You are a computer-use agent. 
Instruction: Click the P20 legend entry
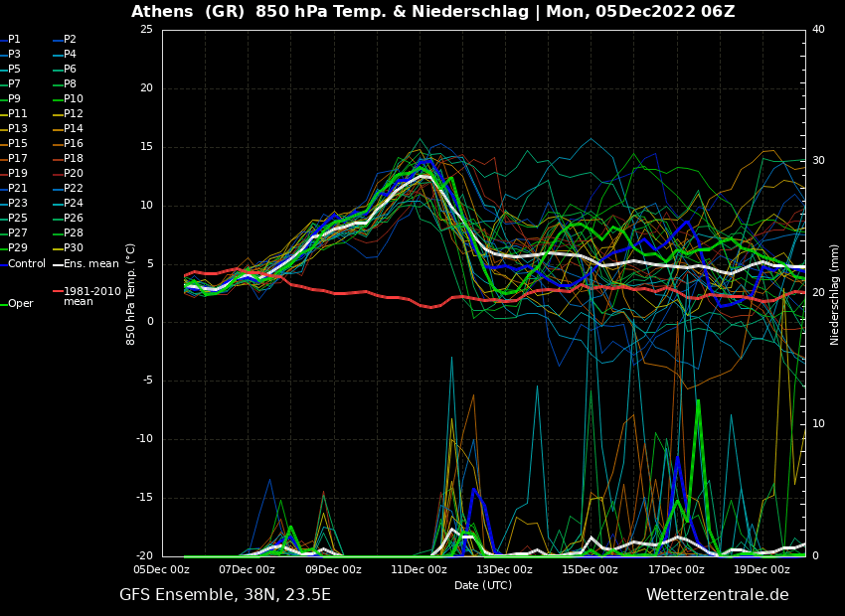73,174
